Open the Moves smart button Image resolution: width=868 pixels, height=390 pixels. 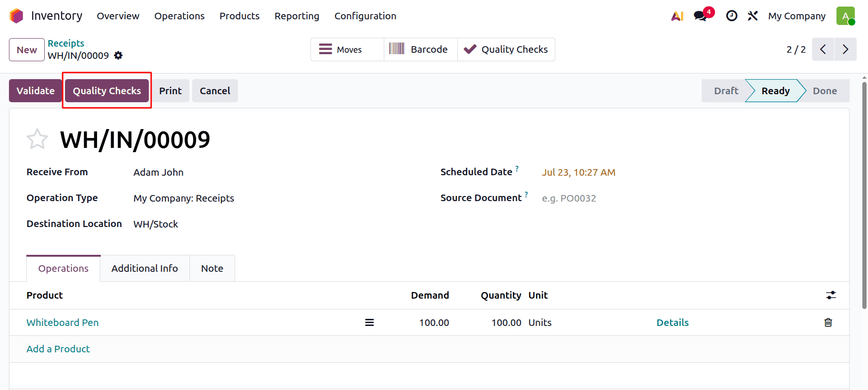point(347,49)
